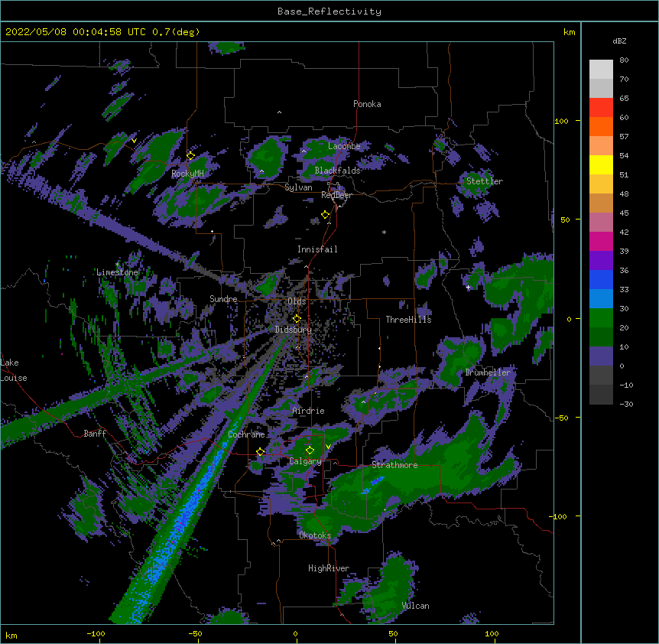This screenshot has width=659, height=644.
Task: Select the yellow 51-54 dBZ legend swatch
Action: pos(601,164)
